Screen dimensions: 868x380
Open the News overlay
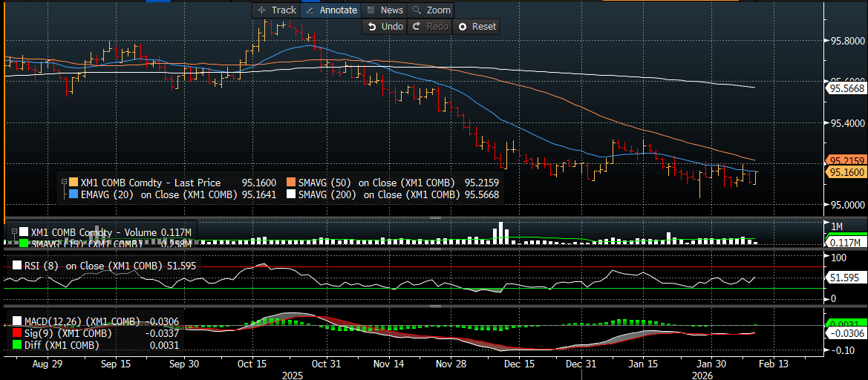(385, 10)
